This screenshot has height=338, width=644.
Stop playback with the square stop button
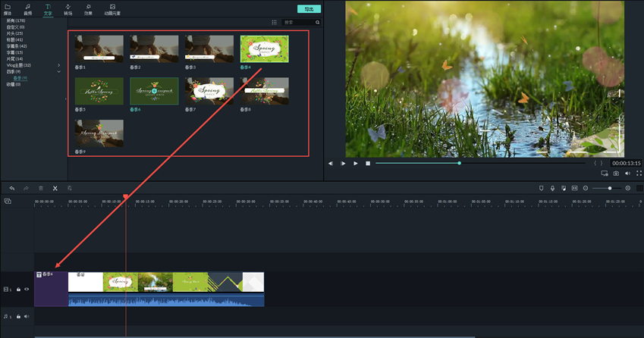pyautogui.click(x=368, y=163)
